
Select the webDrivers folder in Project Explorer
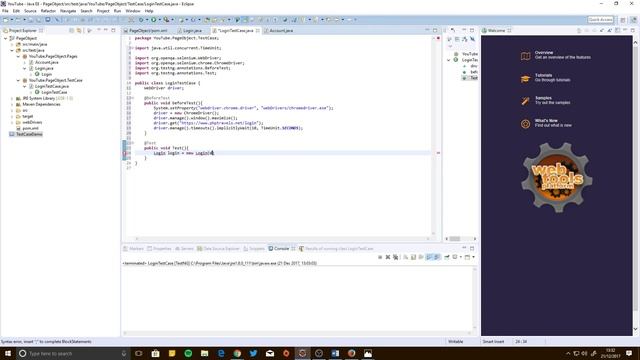click(32, 122)
